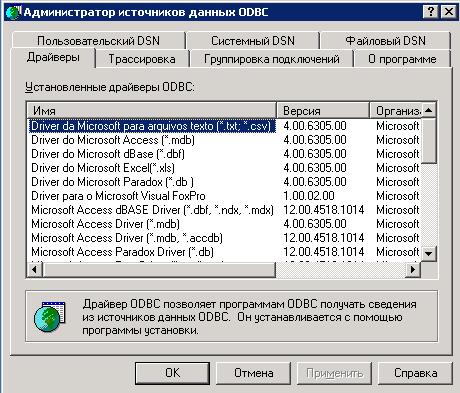This screenshot has width=460, height=393.
Task: Switch to Пользовательский DSN tab
Action: pyautogui.click(x=98, y=41)
